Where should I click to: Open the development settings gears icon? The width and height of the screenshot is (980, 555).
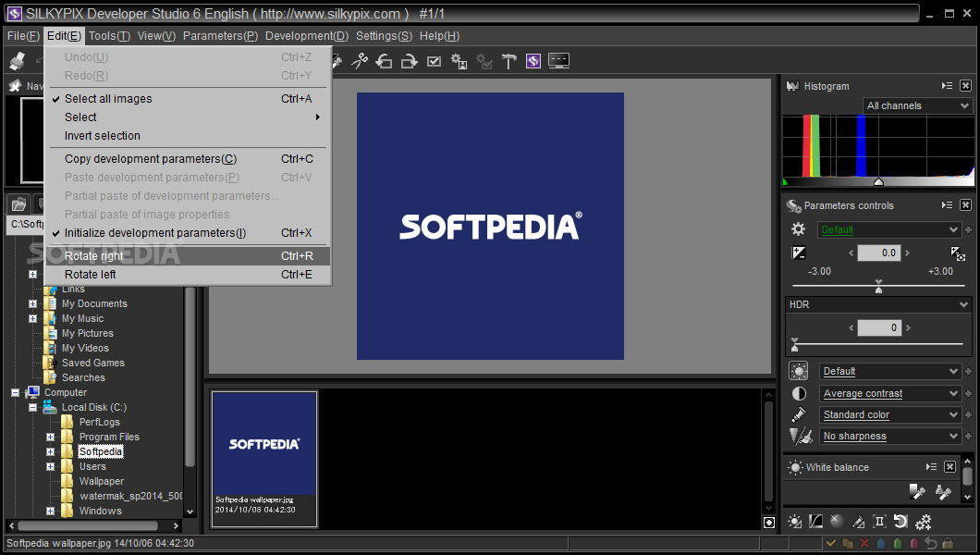click(x=923, y=522)
